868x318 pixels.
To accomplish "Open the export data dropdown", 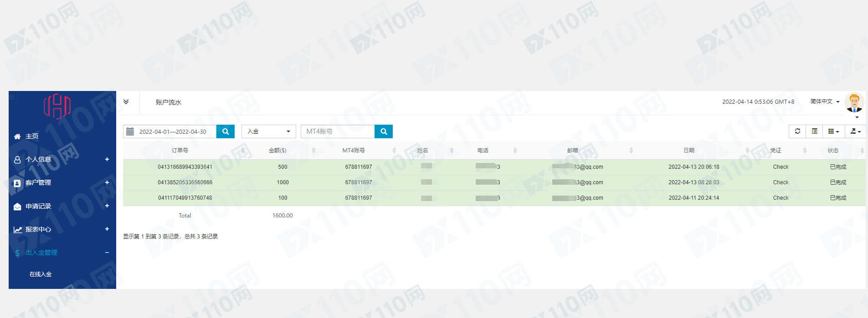I will pyautogui.click(x=855, y=131).
